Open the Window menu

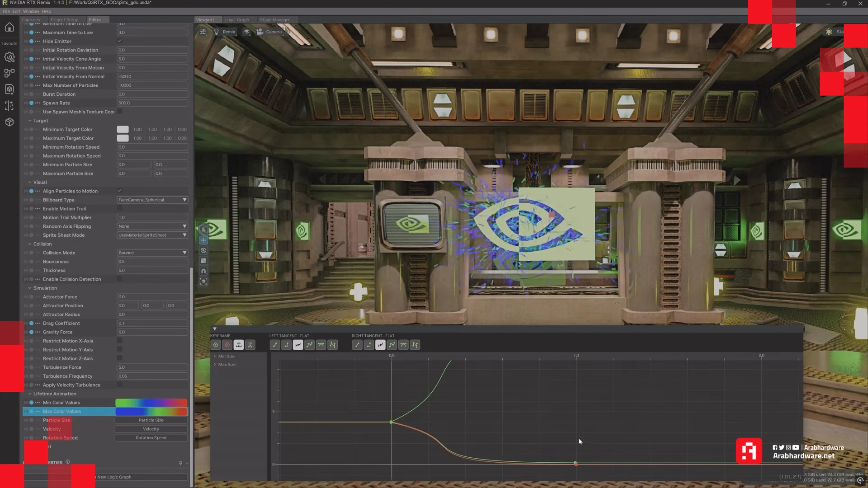point(31,11)
